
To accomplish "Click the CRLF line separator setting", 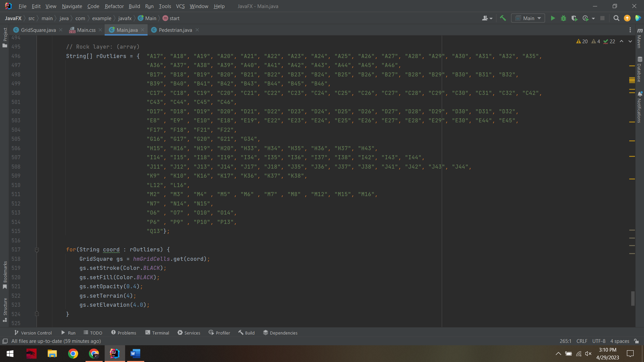I will pos(582,341).
